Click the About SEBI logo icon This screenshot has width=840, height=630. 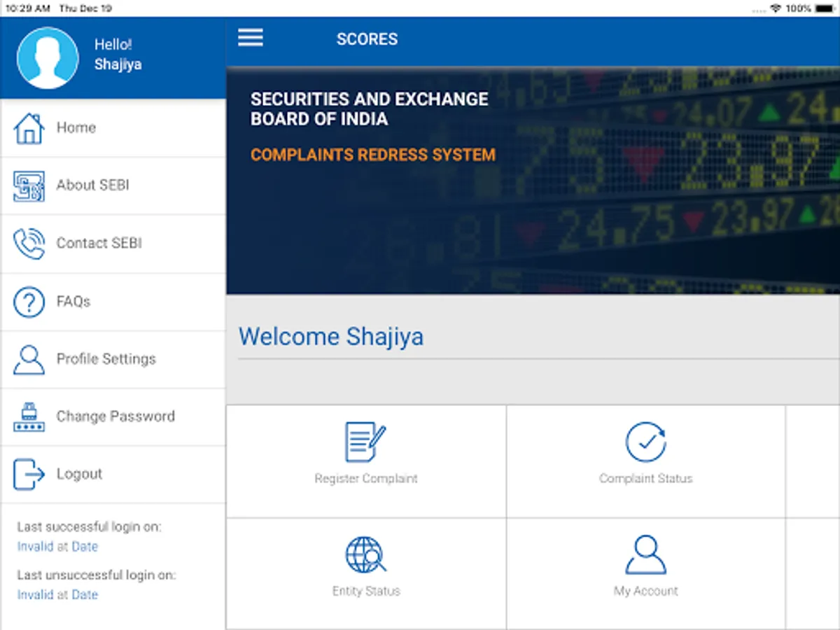29,186
